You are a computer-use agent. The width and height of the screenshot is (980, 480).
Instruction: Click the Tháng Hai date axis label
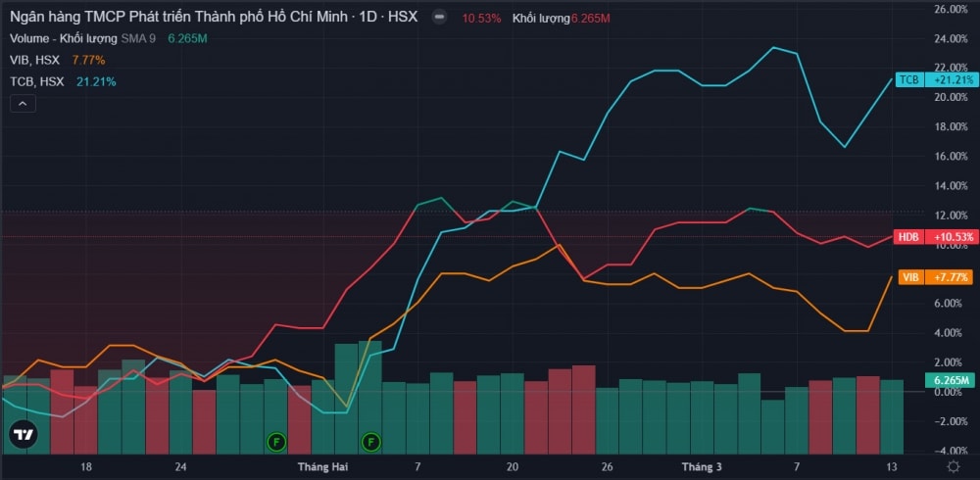tap(323, 467)
